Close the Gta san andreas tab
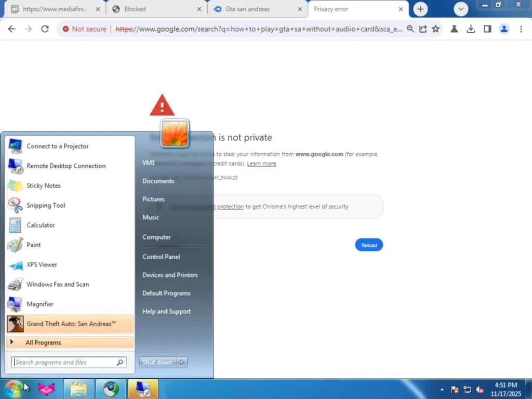 tap(300, 9)
